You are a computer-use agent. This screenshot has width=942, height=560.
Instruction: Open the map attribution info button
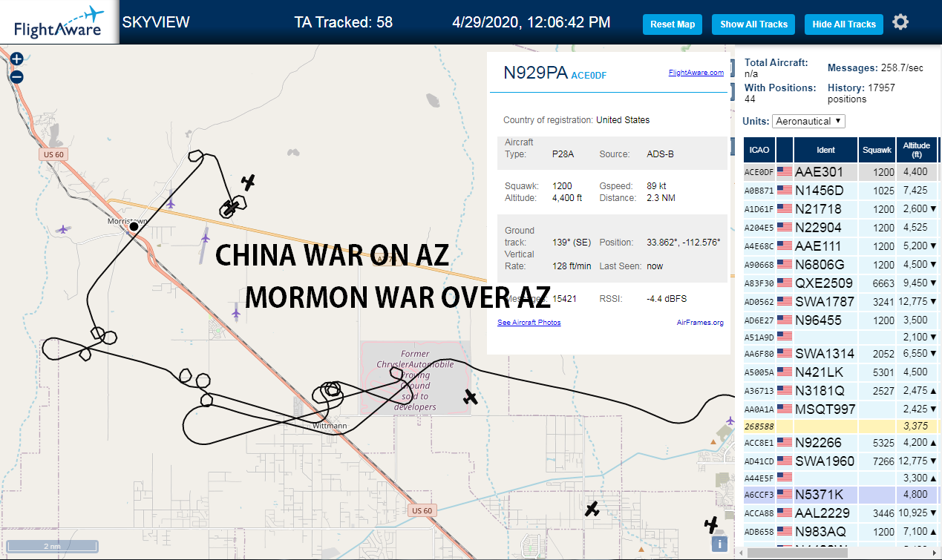(719, 544)
